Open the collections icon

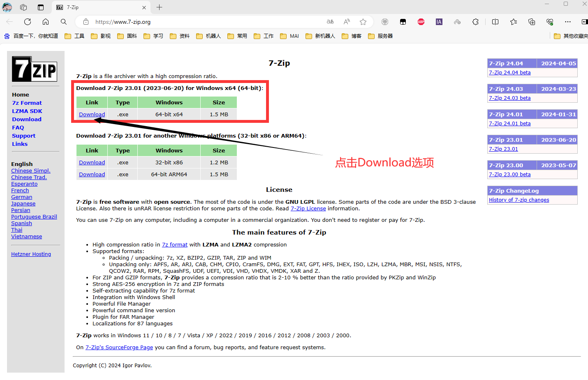point(532,22)
